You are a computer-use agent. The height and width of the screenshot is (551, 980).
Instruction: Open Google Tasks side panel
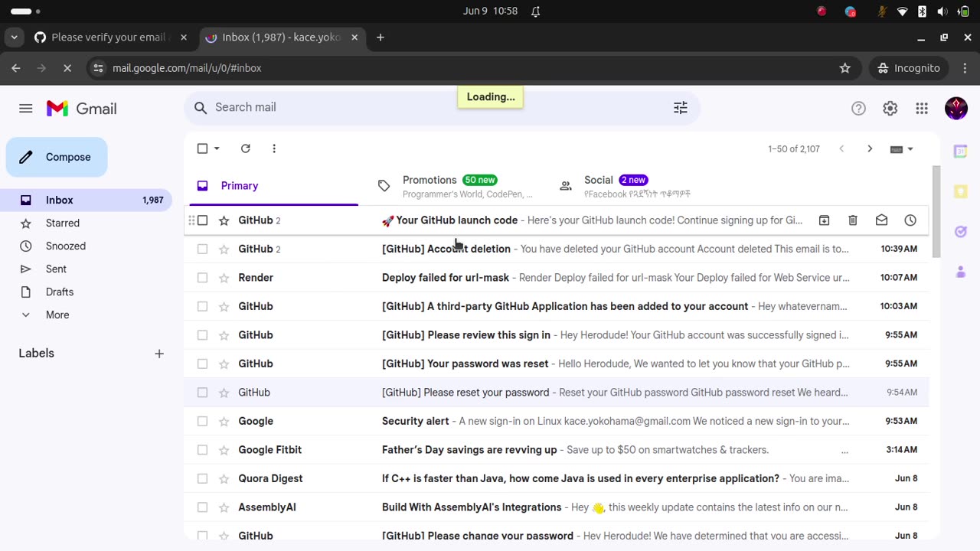point(960,231)
